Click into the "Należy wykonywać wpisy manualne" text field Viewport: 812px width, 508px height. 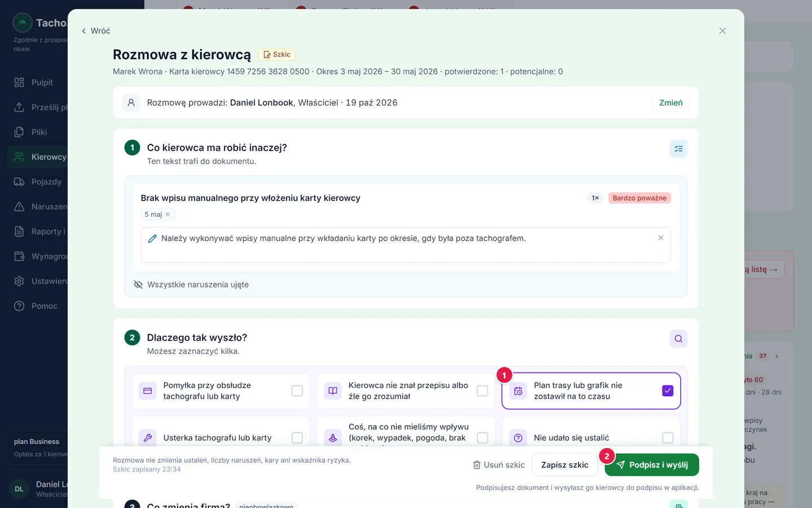[406, 245]
